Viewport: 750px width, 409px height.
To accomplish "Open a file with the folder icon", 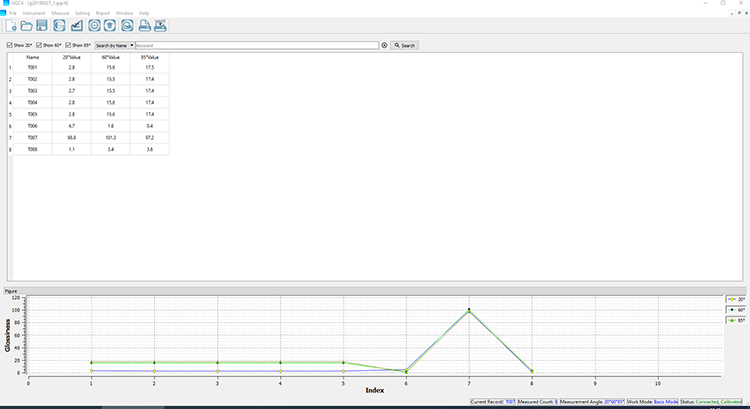I will click(26, 25).
